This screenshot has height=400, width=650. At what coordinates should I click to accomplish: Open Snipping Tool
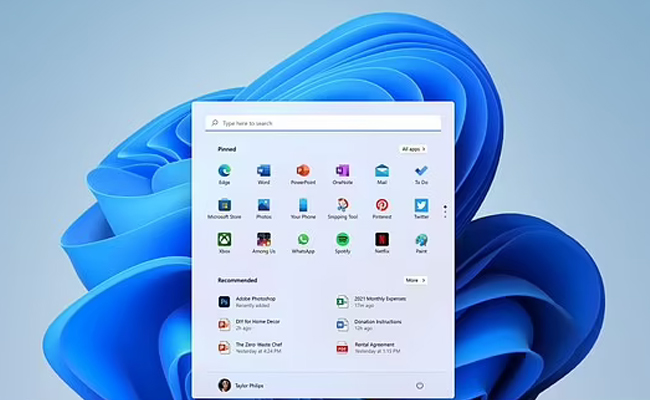pos(342,208)
